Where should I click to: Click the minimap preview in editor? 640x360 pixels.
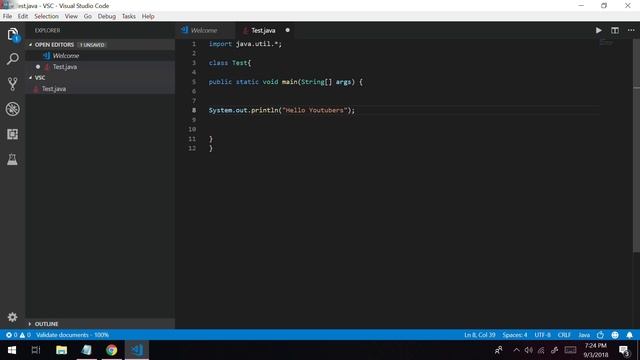click(606, 42)
